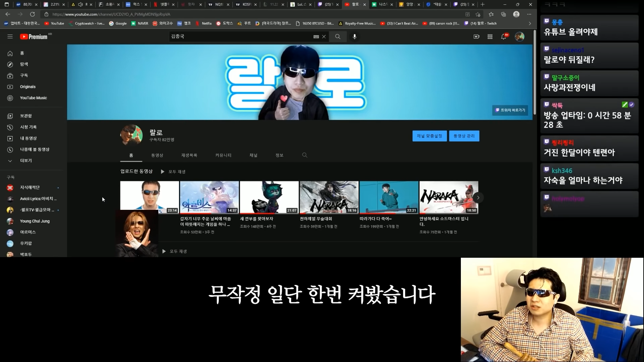Screen dimensions: 644x362
Task: Open the Cryptowatch bookmark
Action: 87,23
